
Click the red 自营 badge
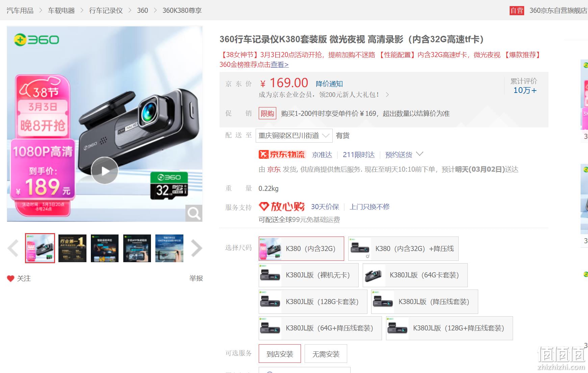point(517,10)
